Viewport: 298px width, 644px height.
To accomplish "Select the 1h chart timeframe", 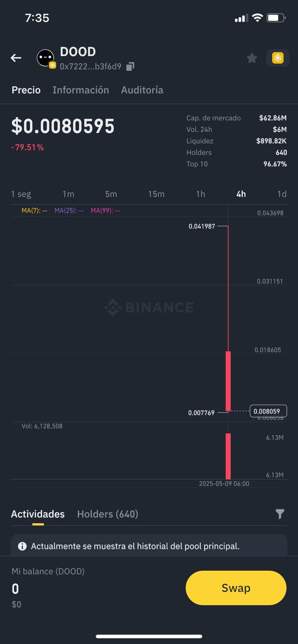I will click(200, 194).
